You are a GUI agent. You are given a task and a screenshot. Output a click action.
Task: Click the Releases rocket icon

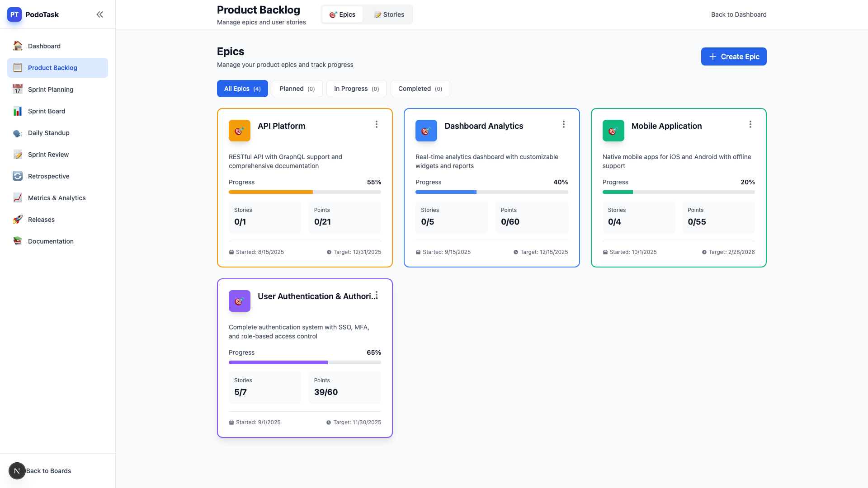pyautogui.click(x=18, y=220)
